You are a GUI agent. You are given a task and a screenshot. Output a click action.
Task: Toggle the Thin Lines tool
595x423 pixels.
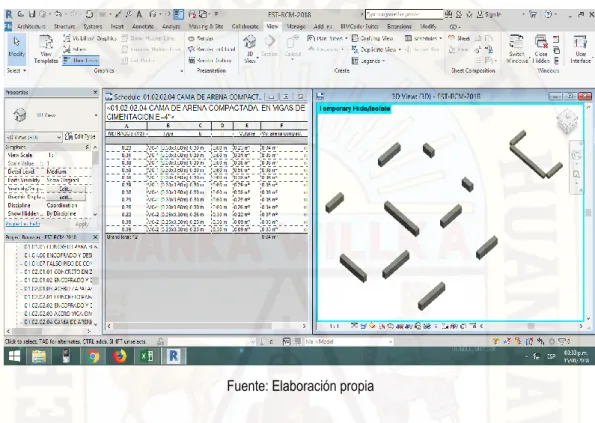pos(81,60)
